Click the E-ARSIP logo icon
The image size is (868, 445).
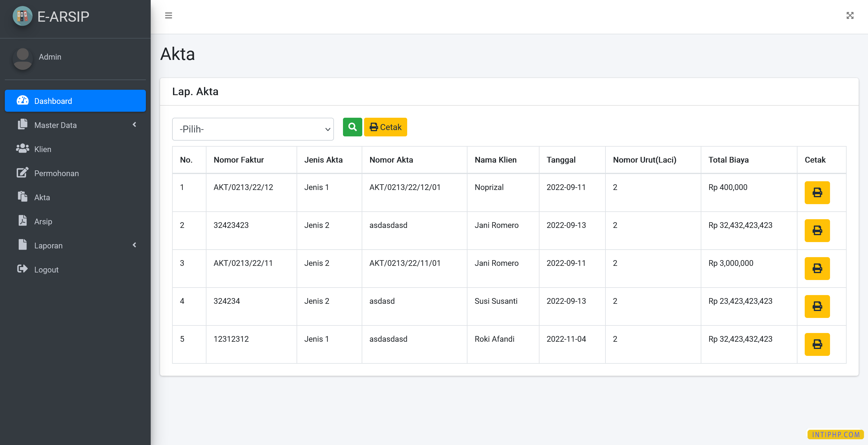tap(22, 16)
